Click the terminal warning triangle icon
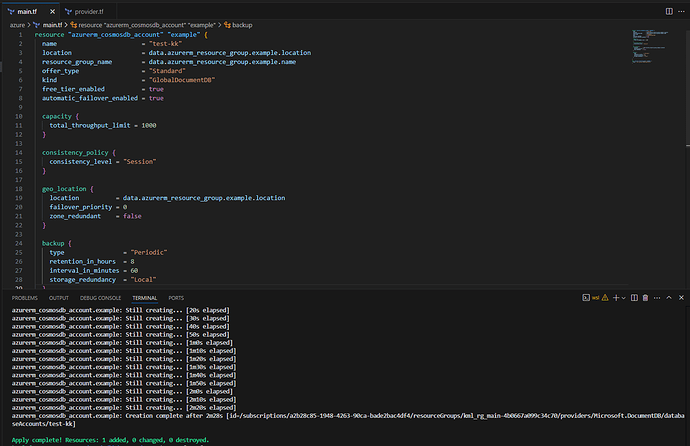Image resolution: width=690 pixels, height=446 pixels. pos(605,298)
